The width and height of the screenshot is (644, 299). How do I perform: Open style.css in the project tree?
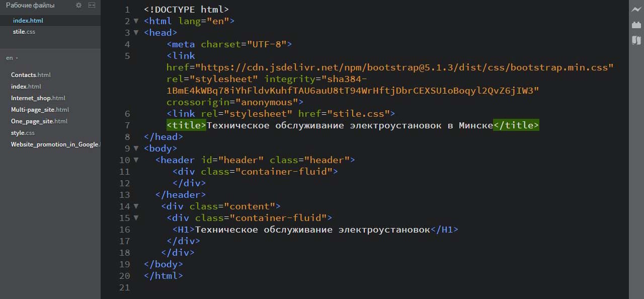click(x=23, y=133)
